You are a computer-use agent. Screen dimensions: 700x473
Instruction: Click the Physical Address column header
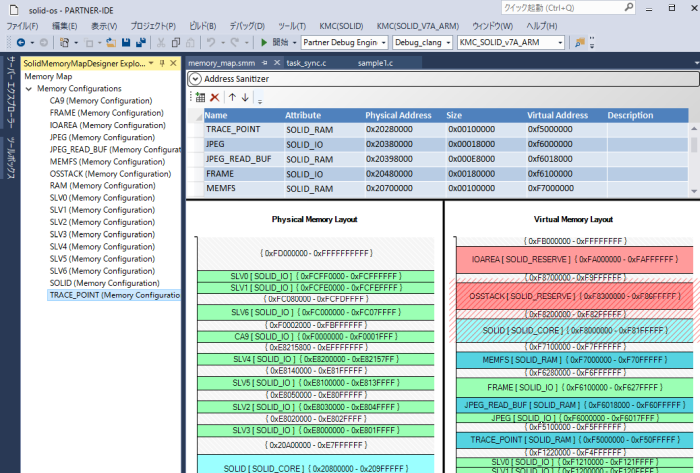point(397,115)
